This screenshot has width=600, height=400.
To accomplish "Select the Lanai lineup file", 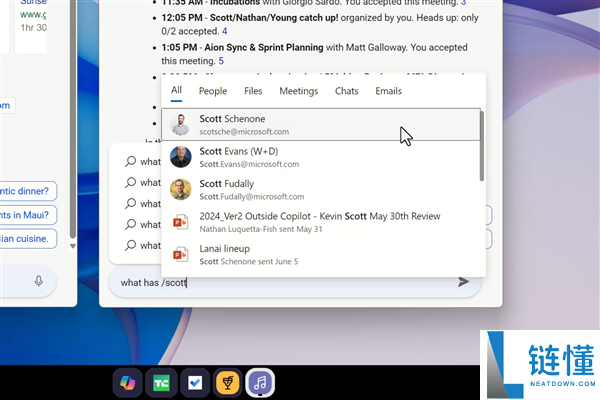I will pyautogui.click(x=321, y=255).
